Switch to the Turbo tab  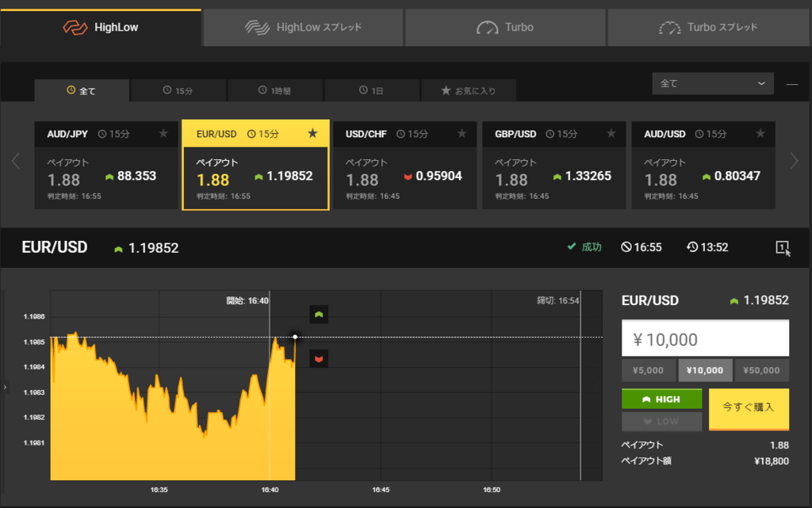pyautogui.click(x=505, y=28)
